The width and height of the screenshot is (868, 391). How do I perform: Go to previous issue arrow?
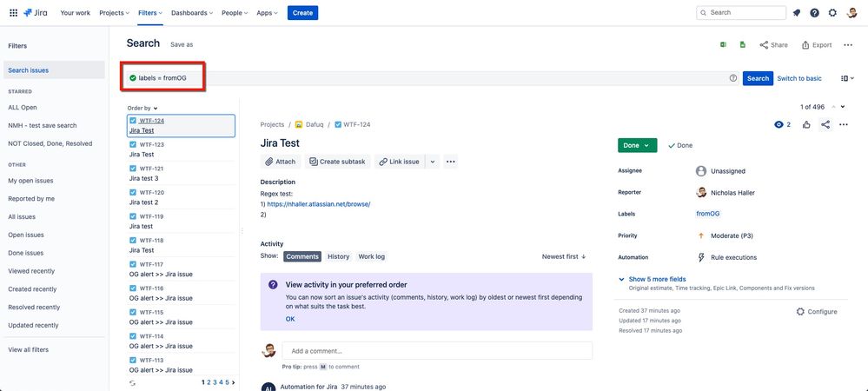click(x=833, y=106)
